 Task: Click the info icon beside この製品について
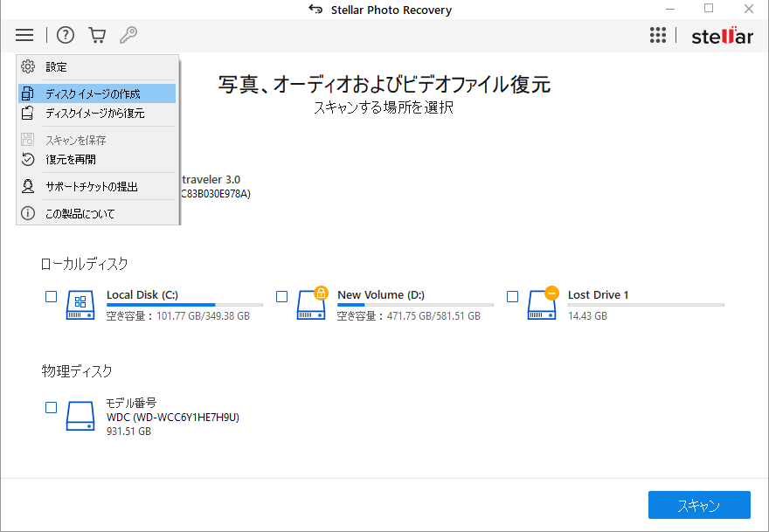pos(28,213)
